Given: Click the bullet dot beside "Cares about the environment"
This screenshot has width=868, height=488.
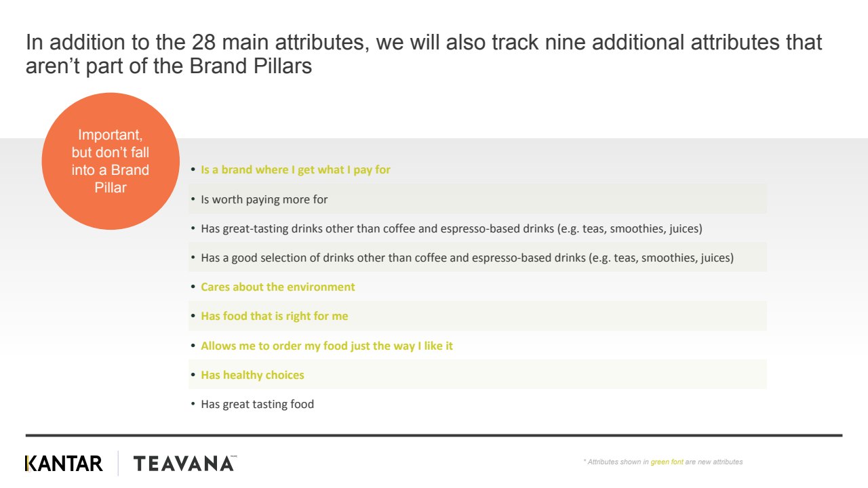Looking at the screenshot, I should pyautogui.click(x=193, y=287).
